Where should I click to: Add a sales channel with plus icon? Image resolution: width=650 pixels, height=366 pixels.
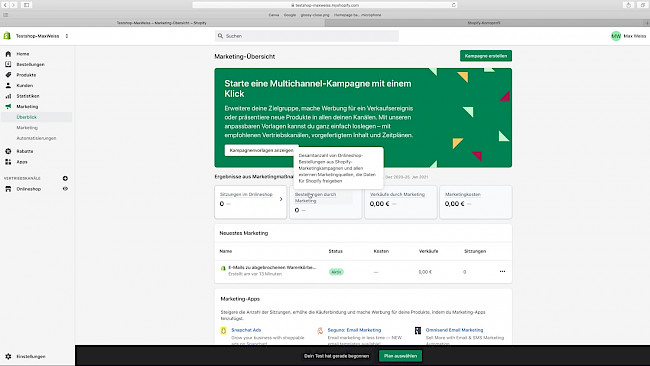click(65, 178)
